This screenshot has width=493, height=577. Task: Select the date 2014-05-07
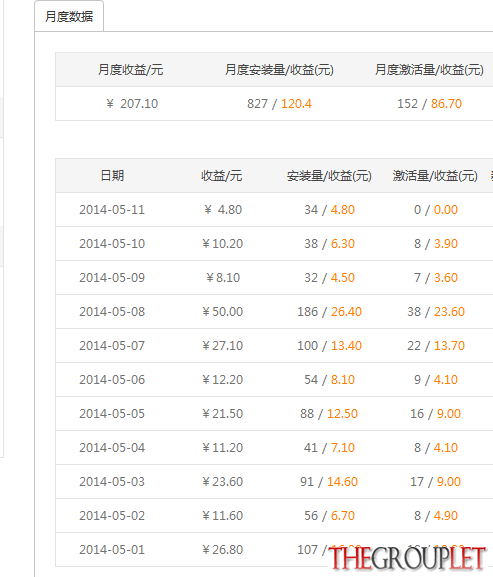(112, 346)
